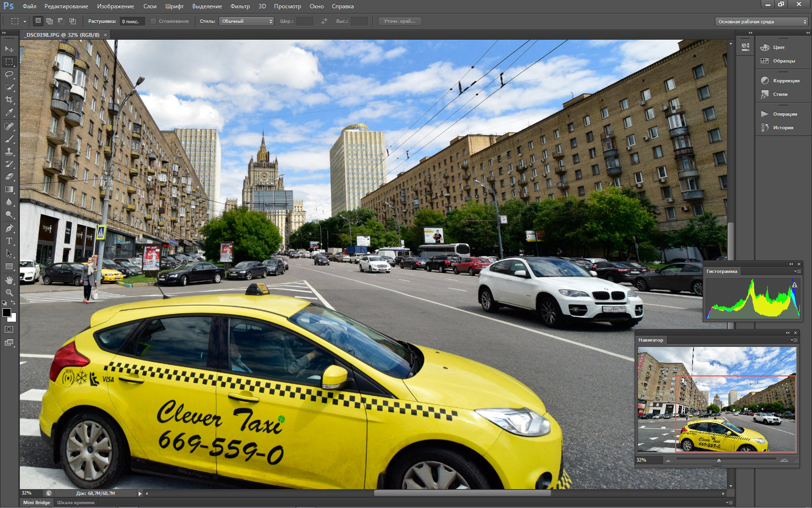Select the Eraser tool
Image resolution: width=812 pixels, height=508 pixels.
pyautogui.click(x=9, y=177)
